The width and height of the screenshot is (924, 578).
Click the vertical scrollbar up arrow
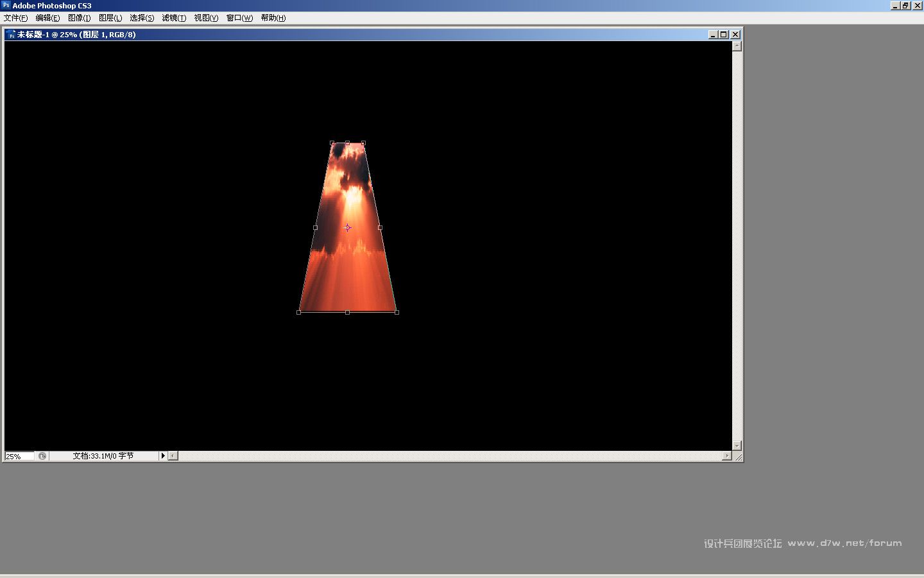(737, 46)
